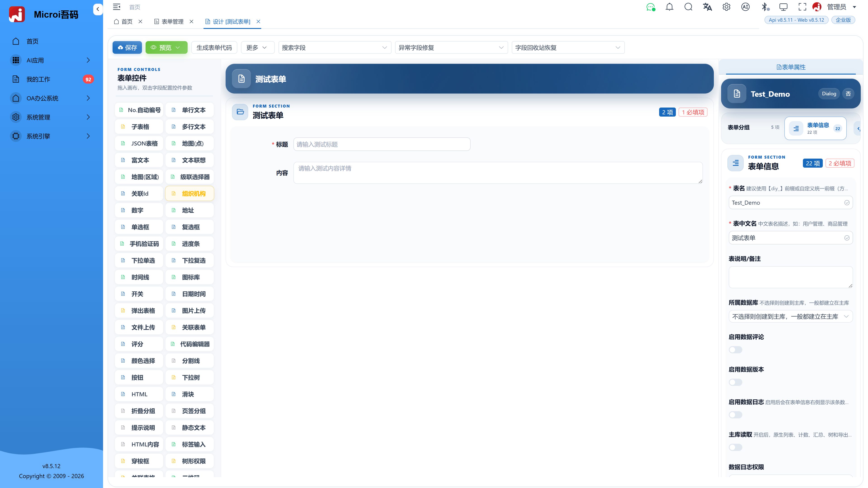
Task: Select the 代码编辑器 control
Action: pos(189,344)
